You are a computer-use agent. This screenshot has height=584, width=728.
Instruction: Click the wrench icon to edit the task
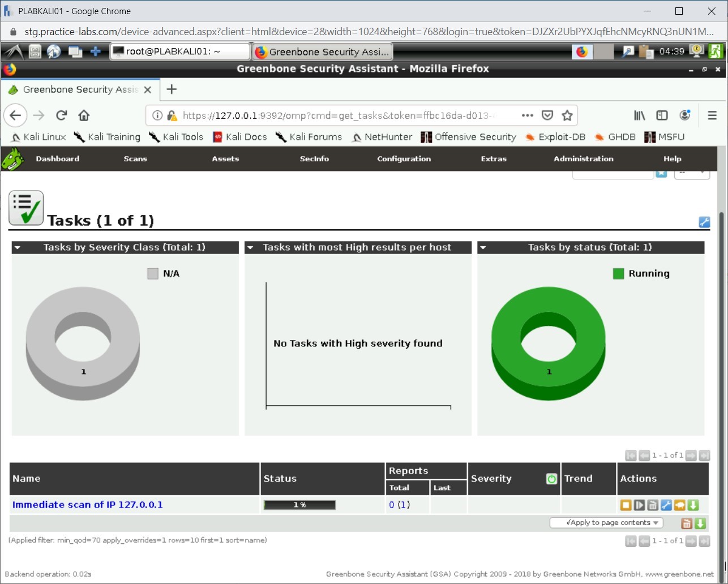[666, 505]
